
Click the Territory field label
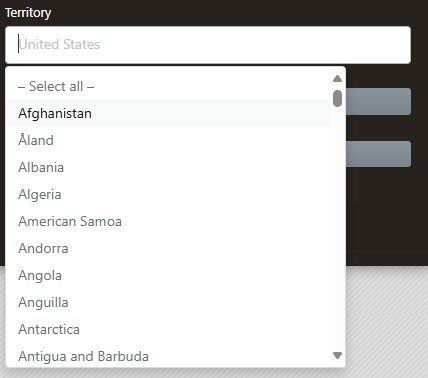pyautogui.click(x=28, y=13)
